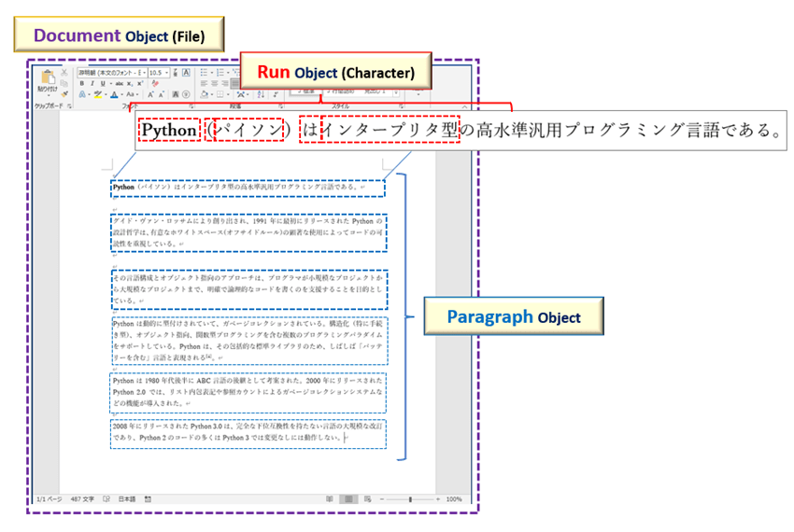794x532 pixels.
Task: Expand the styles gallery More arrow
Action: click(x=396, y=92)
